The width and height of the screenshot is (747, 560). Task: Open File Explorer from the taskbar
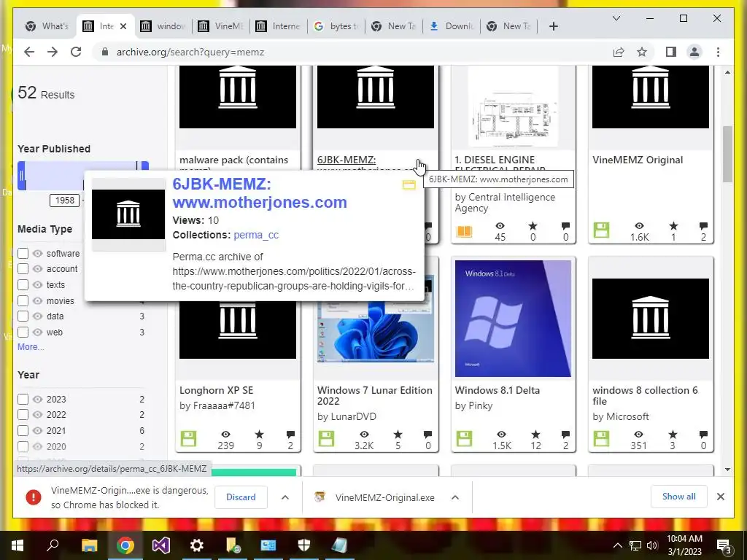coord(89,545)
